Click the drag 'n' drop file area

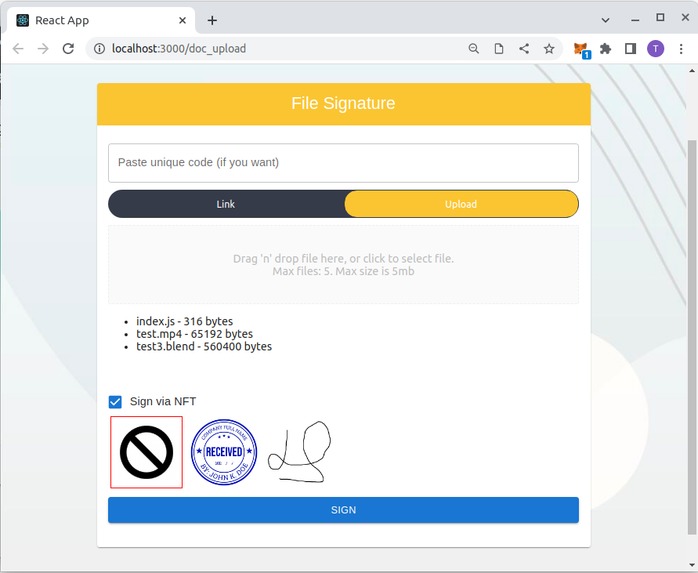pos(343,264)
